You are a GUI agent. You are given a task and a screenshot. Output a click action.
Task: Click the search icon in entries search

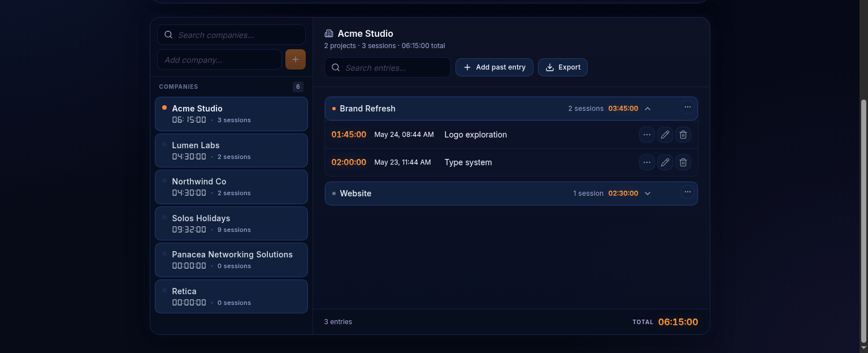(x=336, y=67)
